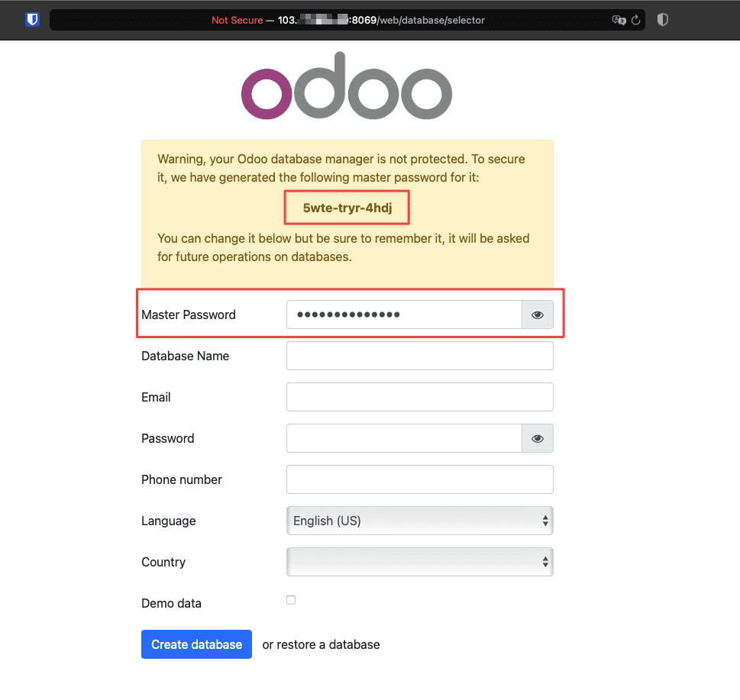Image resolution: width=740 pixels, height=700 pixels.
Task: Click the Database Name input field
Action: (419, 356)
